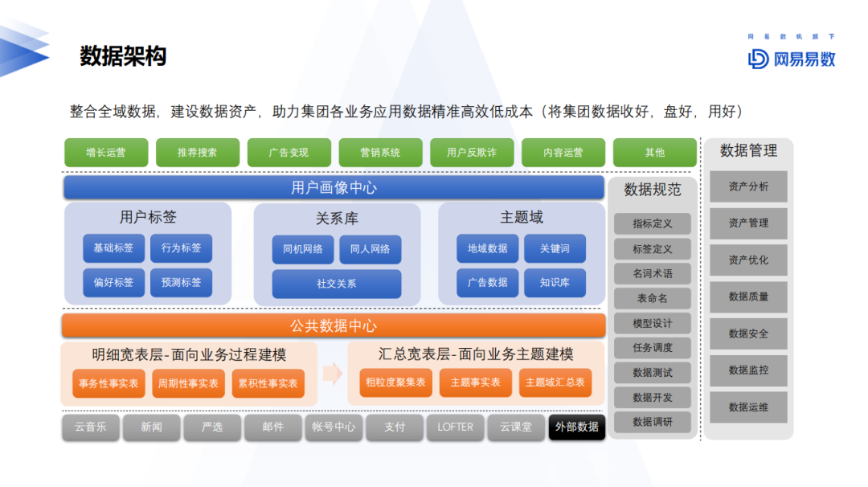Screen dimensions: 868x487
Task: Open the 数据开发 link
Action: pos(652,397)
